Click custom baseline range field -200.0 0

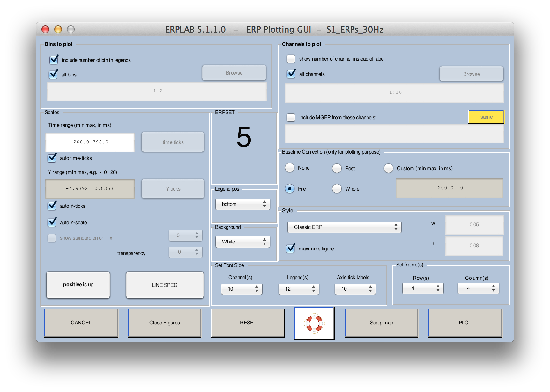coord(449,188)
